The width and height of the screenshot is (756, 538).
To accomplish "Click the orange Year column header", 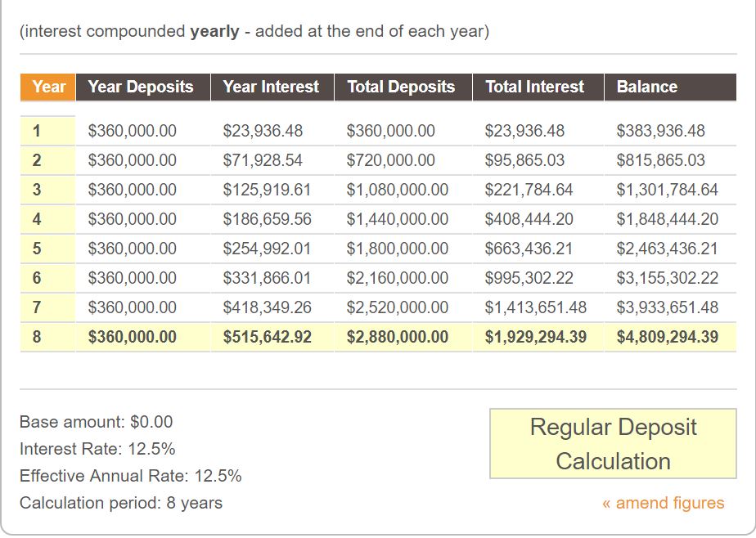I will pyautogui.click(x=48, y=87).
